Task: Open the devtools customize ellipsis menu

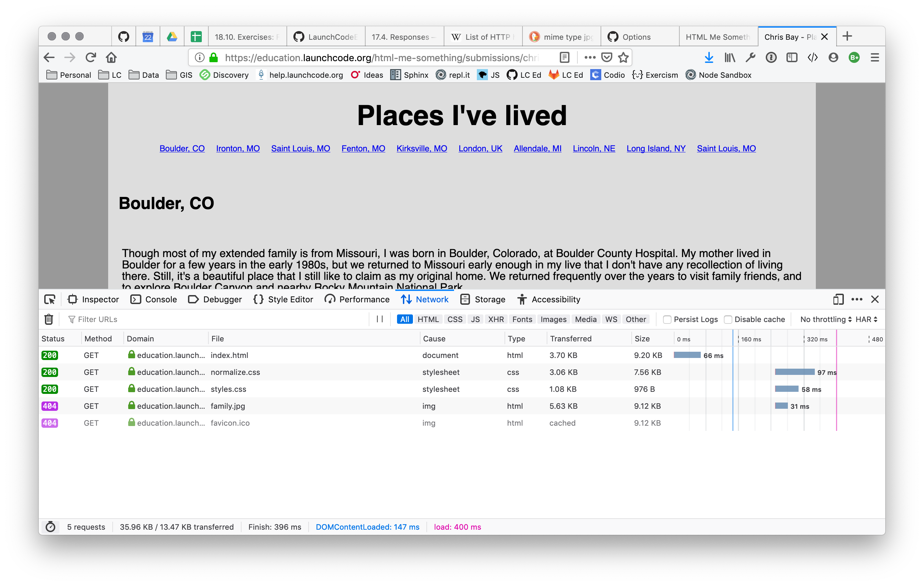Action: (x=857, y=299)
